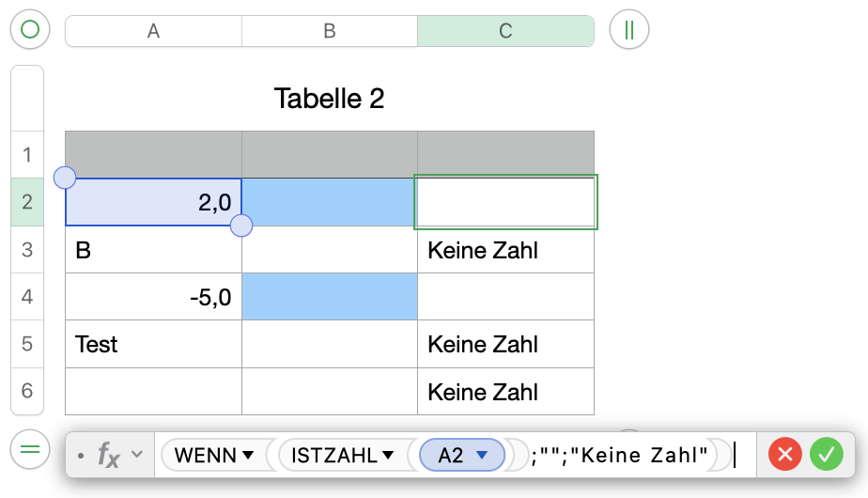Select column B header tab
This screenshot has width=868, height=498.
(x=330, y=31)
